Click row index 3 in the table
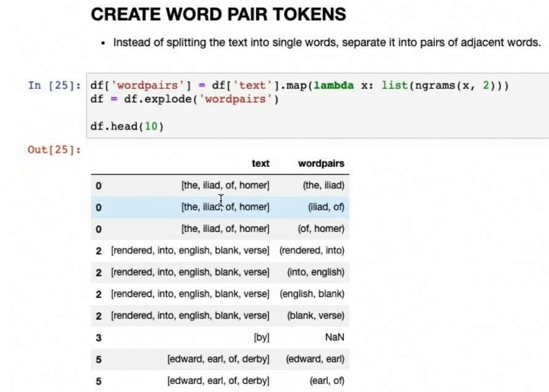Viewport: 549px width, 392px height. [98, 337]
